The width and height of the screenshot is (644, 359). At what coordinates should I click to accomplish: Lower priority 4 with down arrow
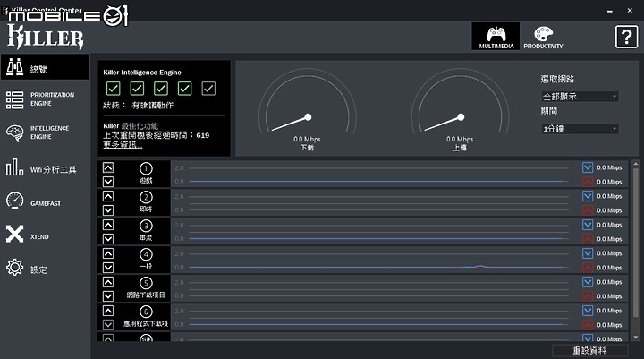tap(108, 268)
